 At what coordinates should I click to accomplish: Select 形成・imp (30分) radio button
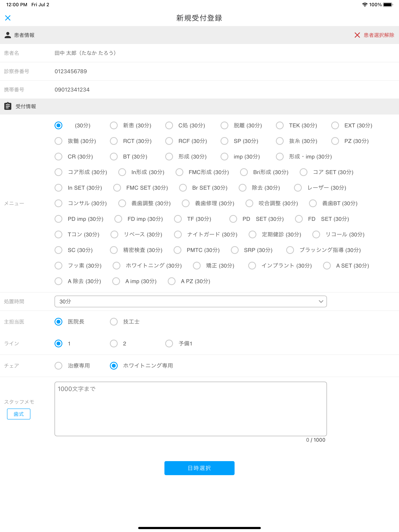click(280, 157)
